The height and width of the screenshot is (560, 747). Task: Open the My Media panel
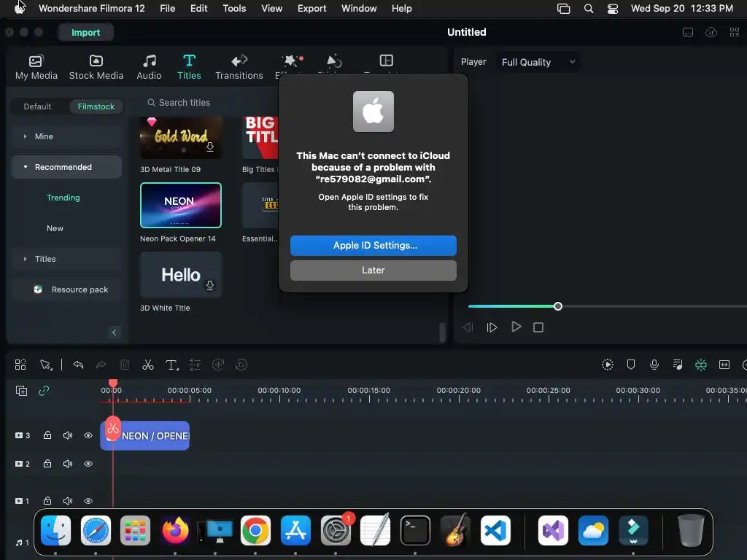[x=36, y=67]
